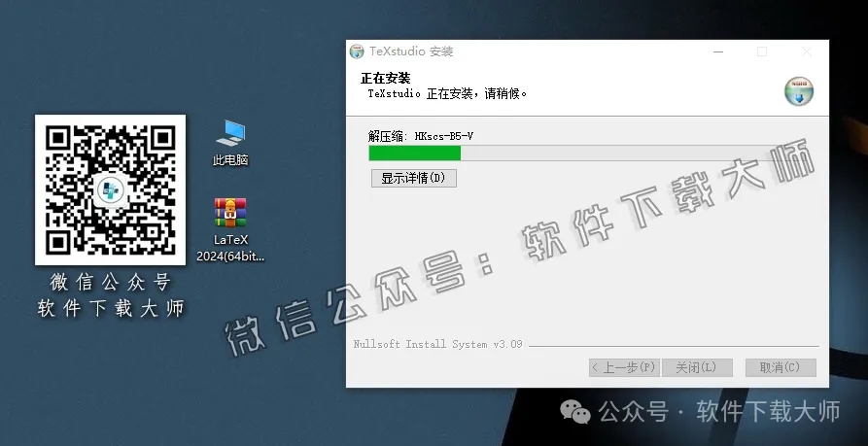Select the LaTeX 2024(64bit) archive icon
The image size is (868, 446).
pos(230,229)
